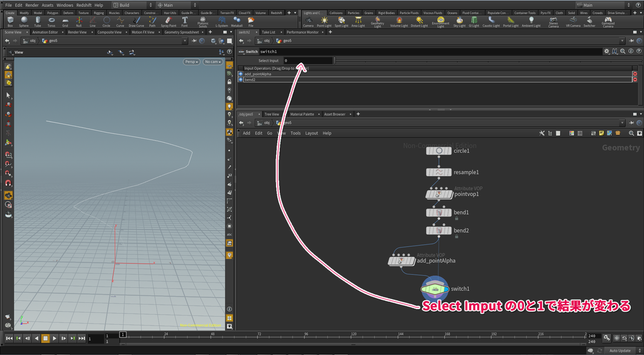This screenshot has width=644, height=355.
Task: Add a Spot Light from shelf
Action: (x=341, y=22)
